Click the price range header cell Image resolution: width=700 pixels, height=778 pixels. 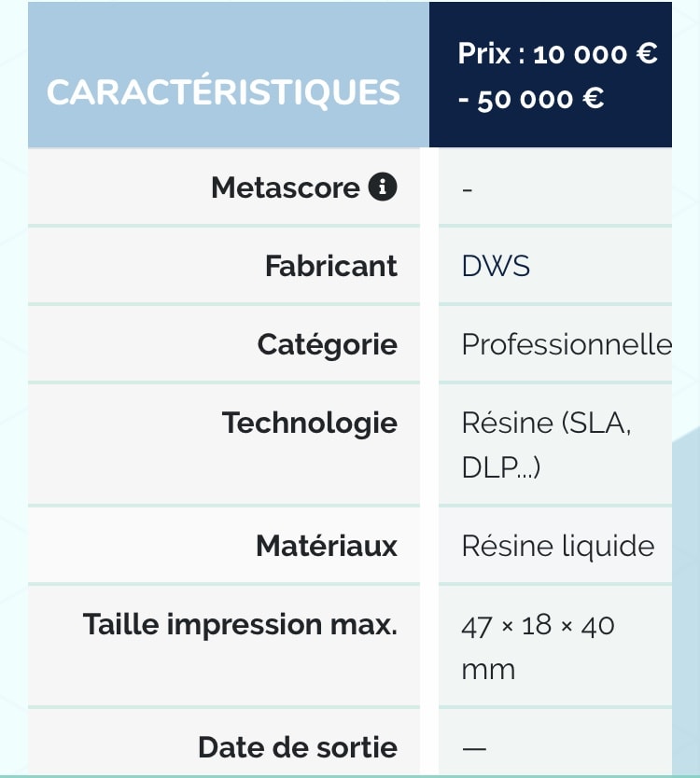click(x=550, y=75)
